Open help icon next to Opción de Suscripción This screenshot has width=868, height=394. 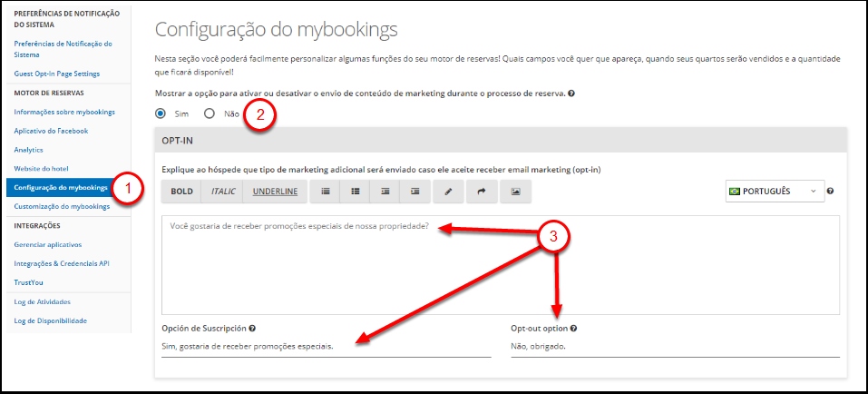click(x=252, y=328)
